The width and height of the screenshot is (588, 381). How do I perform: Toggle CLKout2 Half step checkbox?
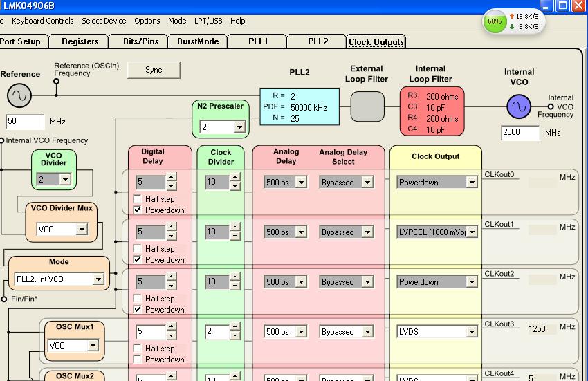click(x=137, y=299)
